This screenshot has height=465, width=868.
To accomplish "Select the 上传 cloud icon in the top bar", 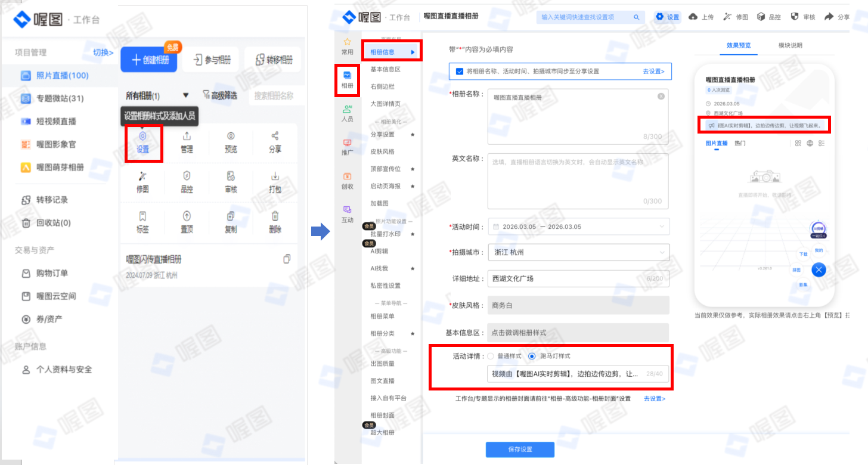I will (x=693, y=17).
